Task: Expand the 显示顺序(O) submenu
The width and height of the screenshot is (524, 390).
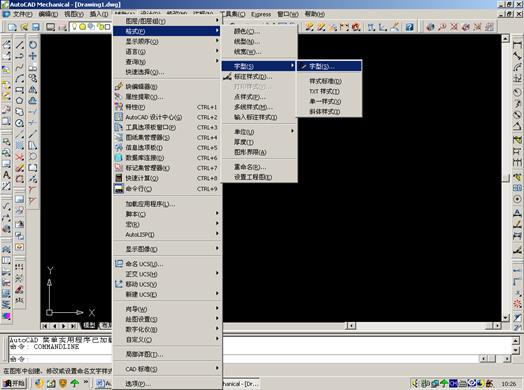Action: (x=167, y=41)
